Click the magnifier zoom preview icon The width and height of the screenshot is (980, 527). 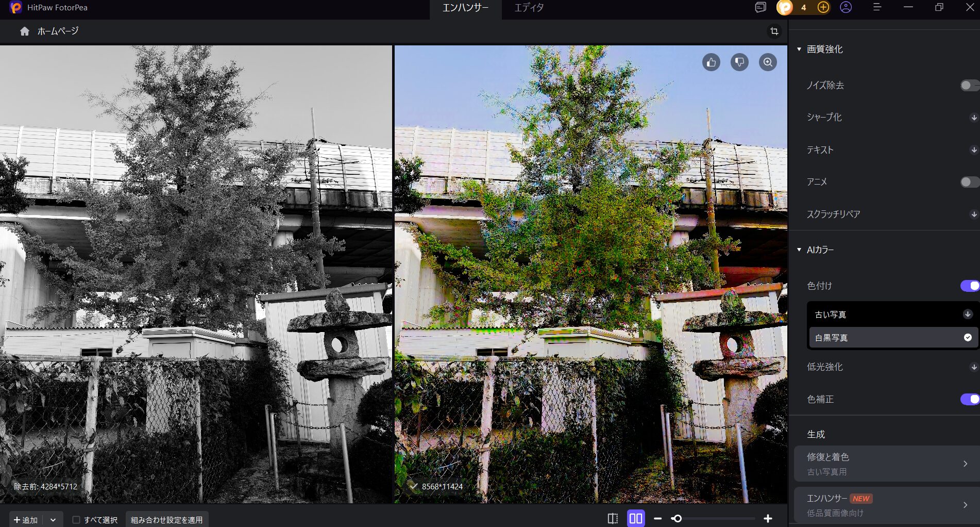[768, 62]
